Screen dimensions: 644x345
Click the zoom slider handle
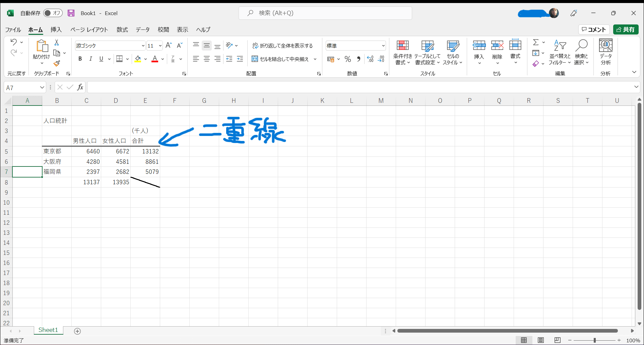pos(595,340)
